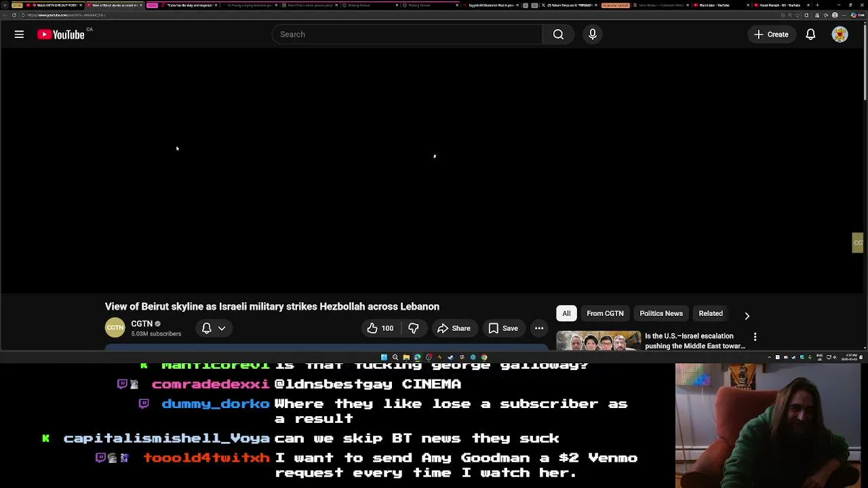Viewport: 868px width, 488px height.
Task: Show more filter chips with arrow
Action: pos(747,315)
